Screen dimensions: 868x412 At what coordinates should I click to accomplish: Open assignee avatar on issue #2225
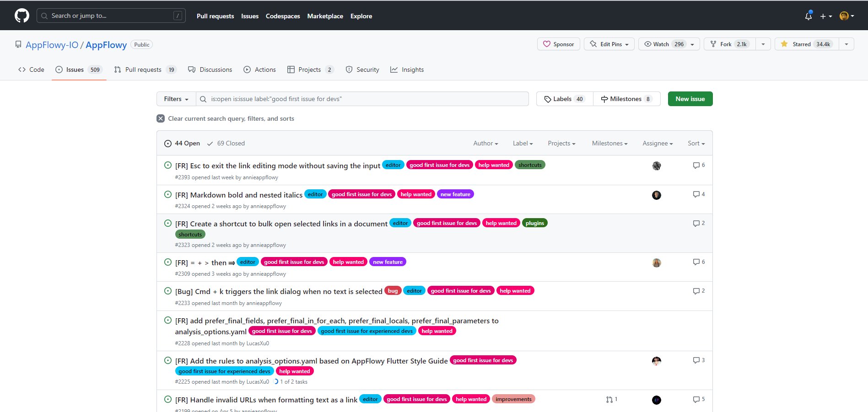coord(657,361)
